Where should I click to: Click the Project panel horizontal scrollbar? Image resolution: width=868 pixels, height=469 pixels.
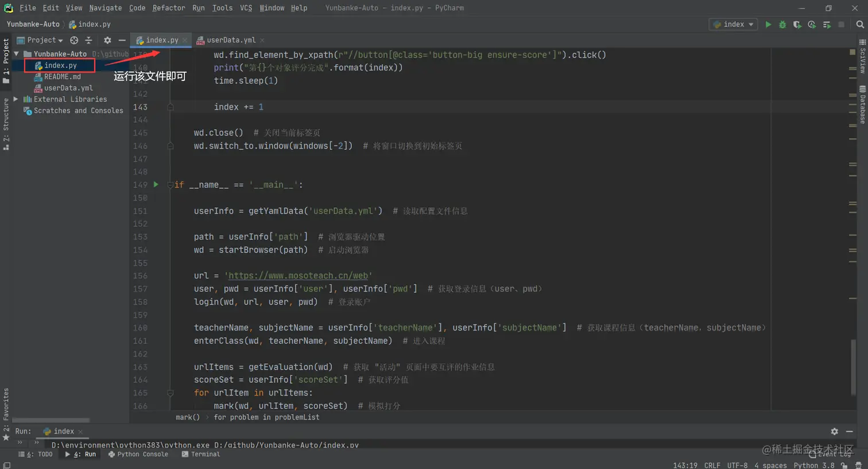pyautogui.click(x=51, y=421)
